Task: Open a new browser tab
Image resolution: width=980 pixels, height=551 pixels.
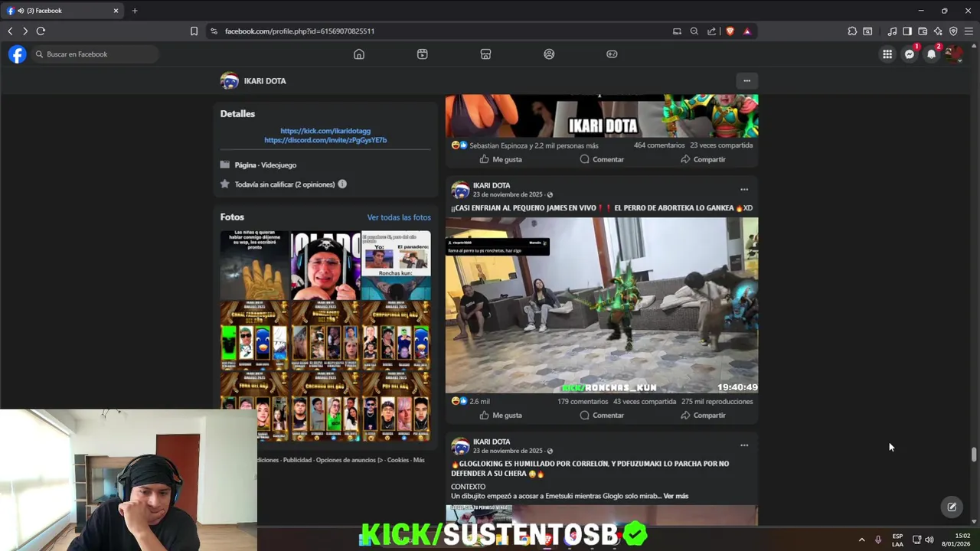Action: [135, 11]
